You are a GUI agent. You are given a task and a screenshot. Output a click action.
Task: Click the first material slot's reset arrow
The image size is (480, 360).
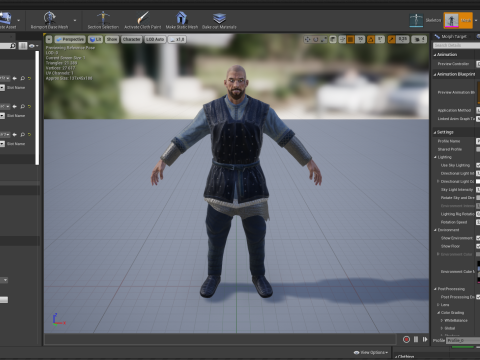(29, 78)
